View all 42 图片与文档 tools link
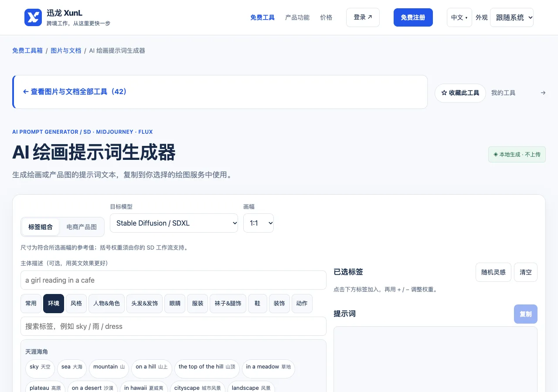The width and height of the screenshot is (558, 392). pyautogui.click(x=75, y=92)
